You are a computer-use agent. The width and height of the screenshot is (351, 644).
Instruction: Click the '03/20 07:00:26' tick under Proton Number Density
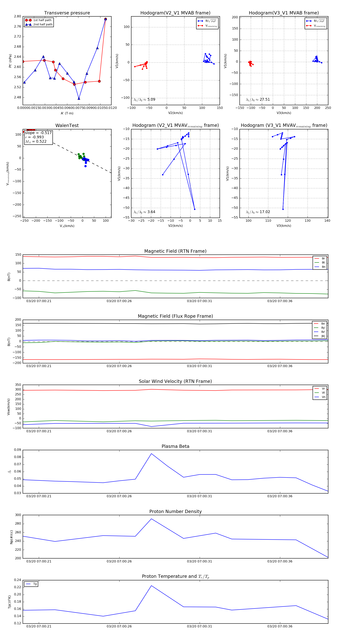(119, 561)
